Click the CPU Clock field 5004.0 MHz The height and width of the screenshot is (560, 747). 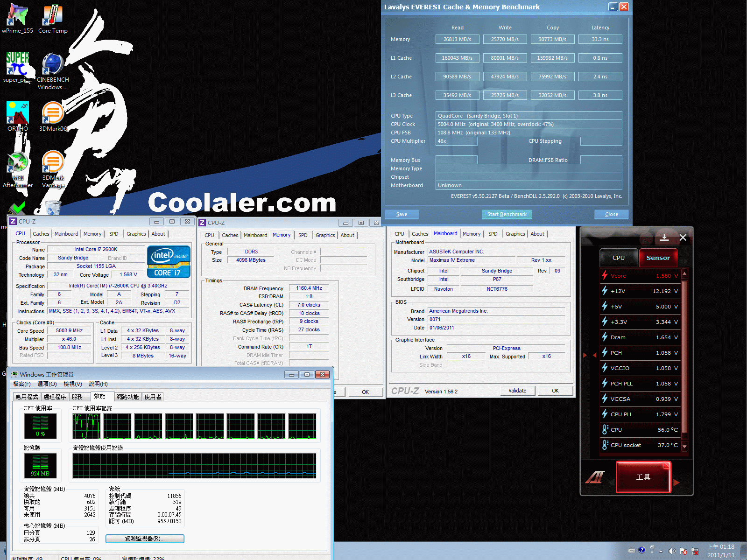click(529, 124)
